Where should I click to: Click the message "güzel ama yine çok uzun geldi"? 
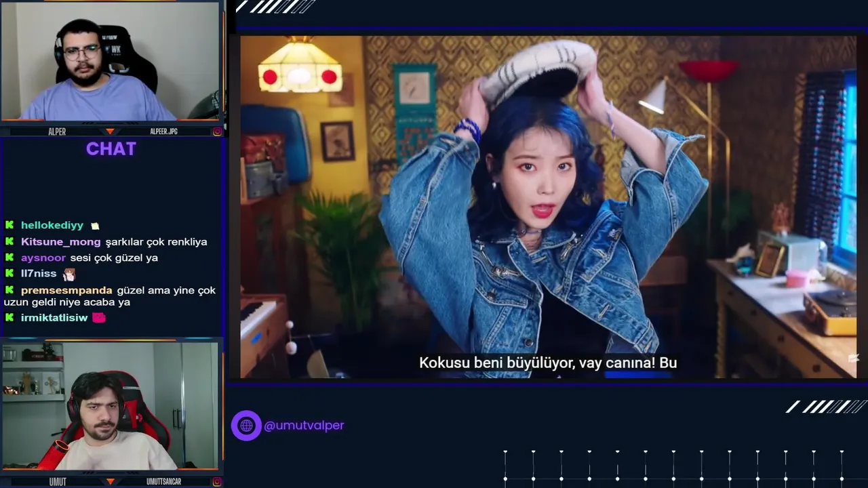[x=110, y=296]
